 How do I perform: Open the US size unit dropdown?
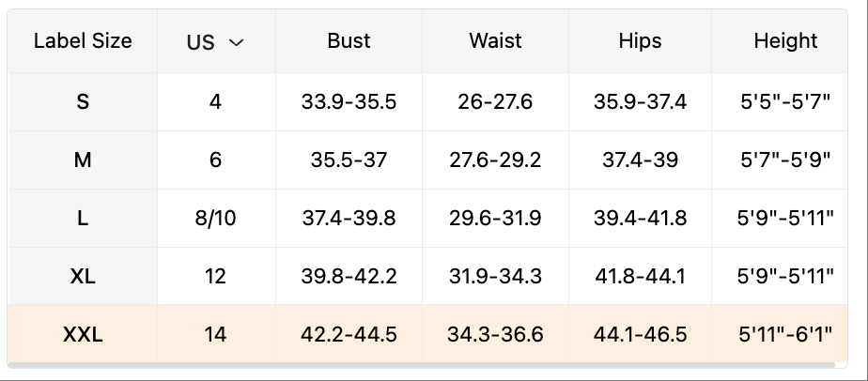tap(216, 42)
